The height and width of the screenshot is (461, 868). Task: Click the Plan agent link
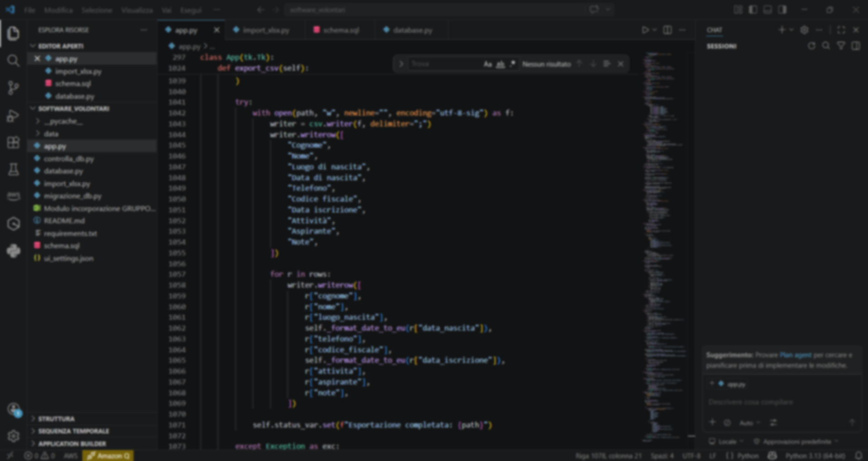pos(795,355)
